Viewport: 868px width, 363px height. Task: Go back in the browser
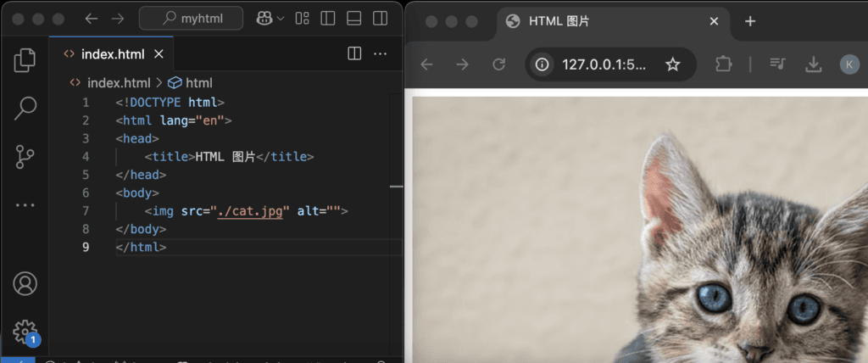[x=426, y=64]
